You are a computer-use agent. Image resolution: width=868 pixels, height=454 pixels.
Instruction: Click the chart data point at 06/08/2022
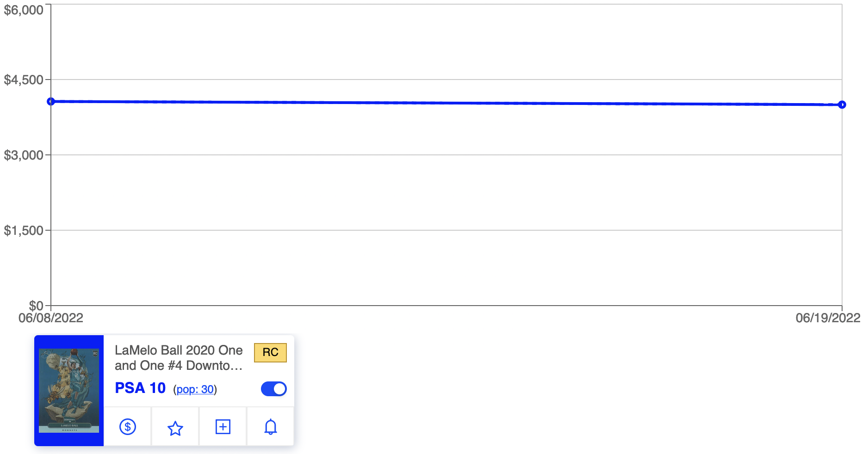51,101
